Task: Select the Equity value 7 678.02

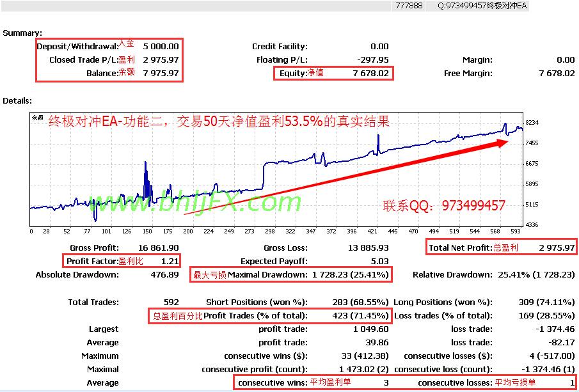Action: pos(371,73)
